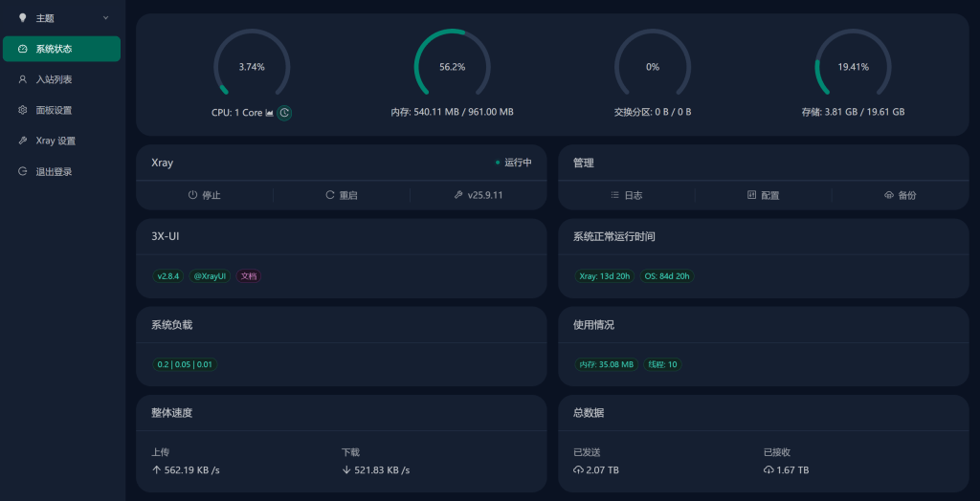Click the user icon for 入站列表
980x501 pixels.
(x=23, y=79)
